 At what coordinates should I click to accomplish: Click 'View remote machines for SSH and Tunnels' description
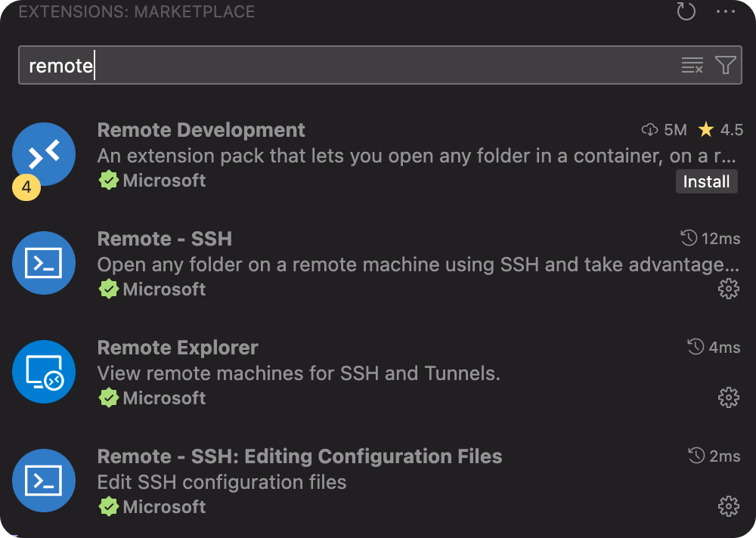tap(299, 373)
